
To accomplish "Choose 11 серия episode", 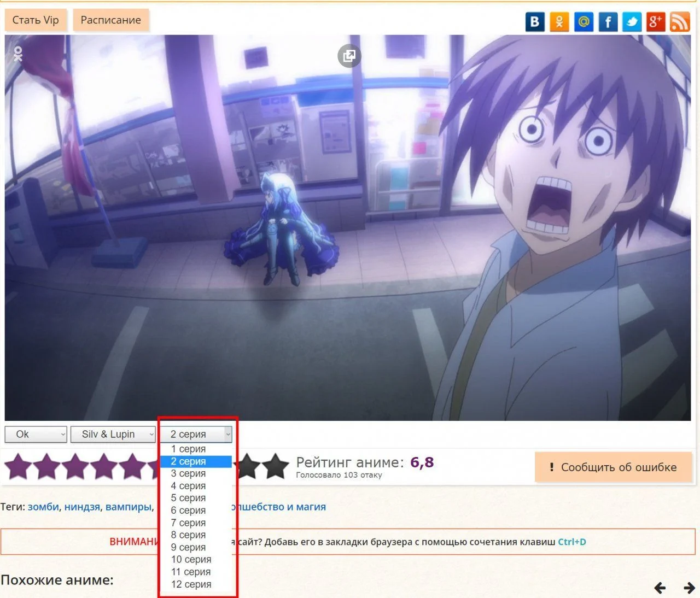I will 196,572.
